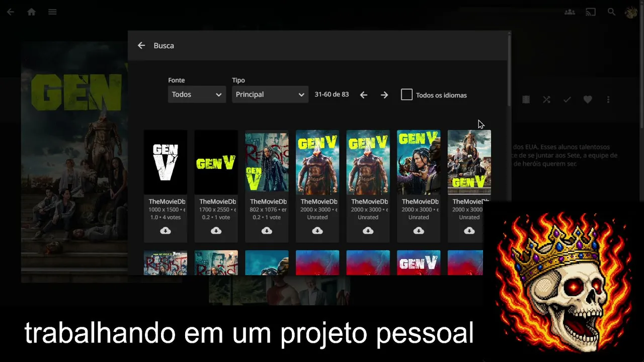Download the poster with woman and bird creature

(x=419, y=231)
